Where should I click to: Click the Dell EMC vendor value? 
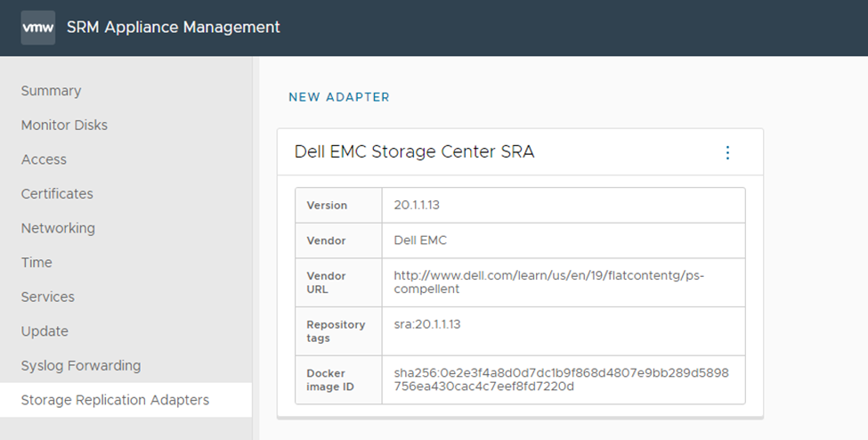[420, 240]
